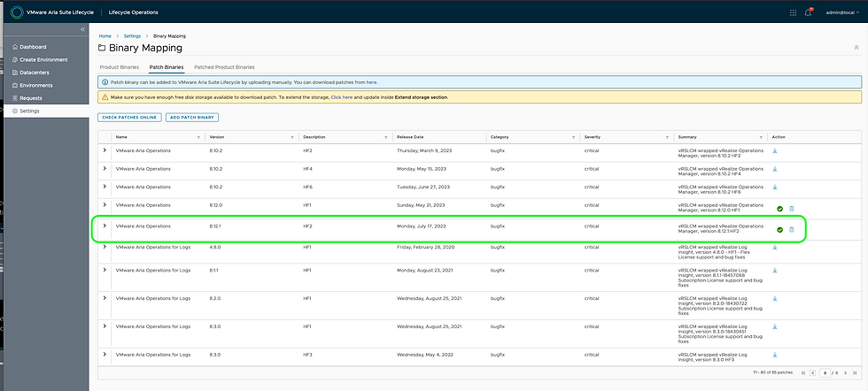Filter the Summary column

761,137
